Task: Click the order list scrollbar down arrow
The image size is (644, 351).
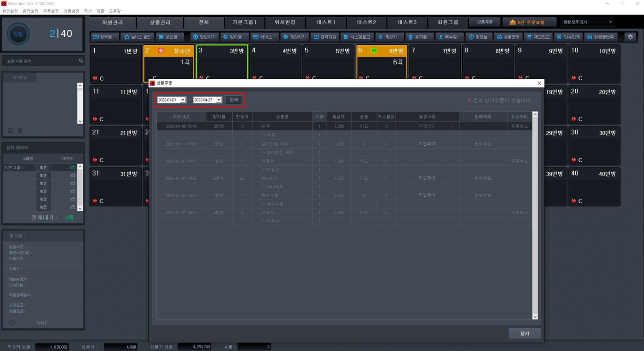Action: pos(535,317)
